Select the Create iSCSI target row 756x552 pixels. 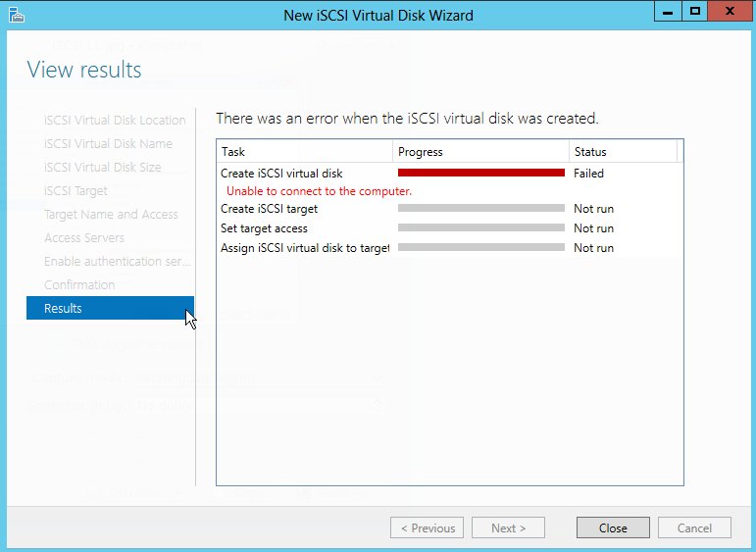270,209
